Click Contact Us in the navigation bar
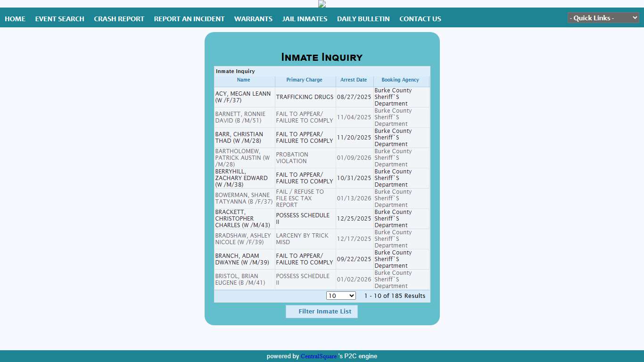This screenshot has height=362, width=644. (x=420, y=19)
